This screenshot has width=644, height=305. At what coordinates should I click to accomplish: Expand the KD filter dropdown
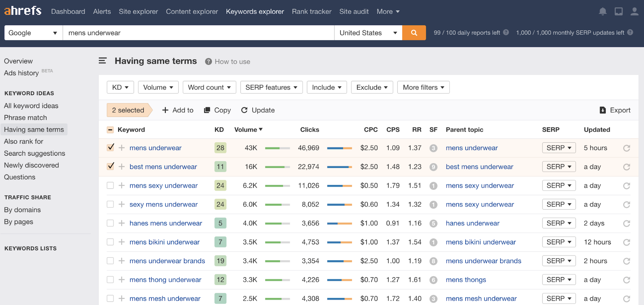(x=120, y=88)
